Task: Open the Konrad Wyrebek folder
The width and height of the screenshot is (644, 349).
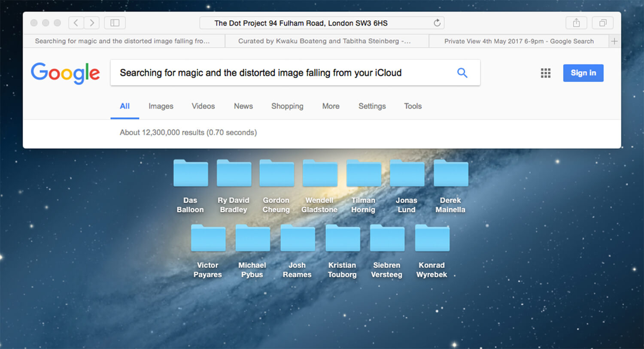Action: point(432,238)
